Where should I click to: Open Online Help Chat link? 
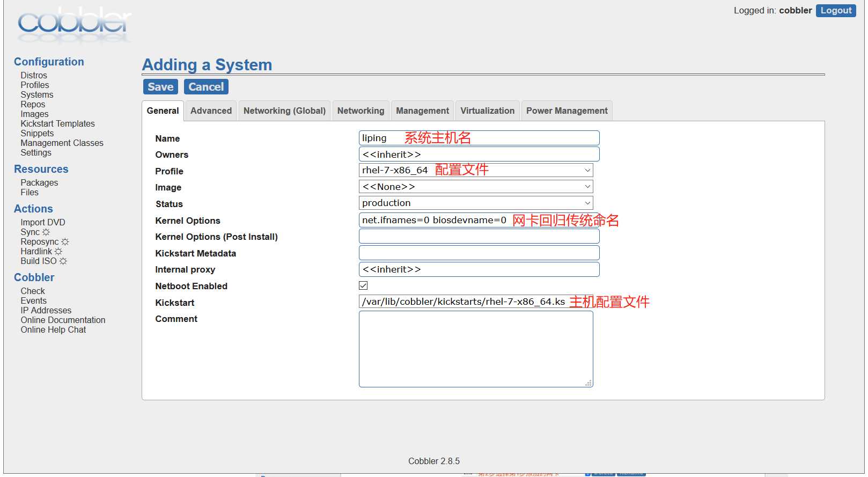pos(53,329)
